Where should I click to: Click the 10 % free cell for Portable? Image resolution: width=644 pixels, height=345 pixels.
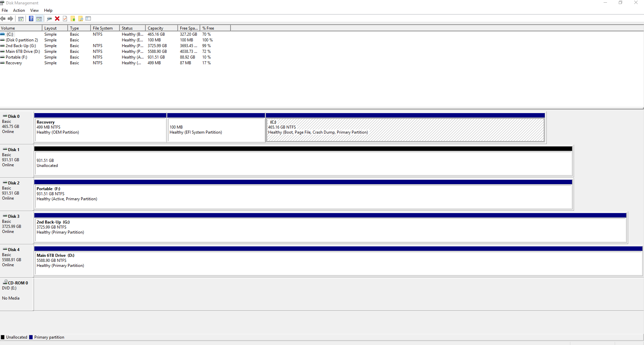(x=206, y=57)
